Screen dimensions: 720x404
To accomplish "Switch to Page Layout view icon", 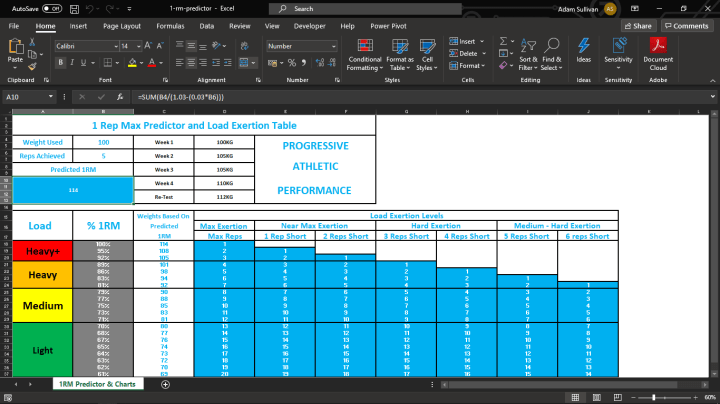I will click(x=596, y=397).
